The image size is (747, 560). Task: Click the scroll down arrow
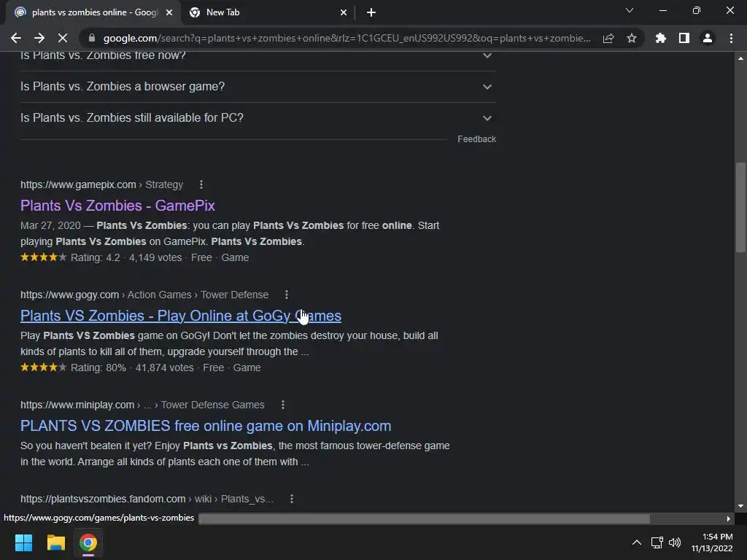pos(740,506)
